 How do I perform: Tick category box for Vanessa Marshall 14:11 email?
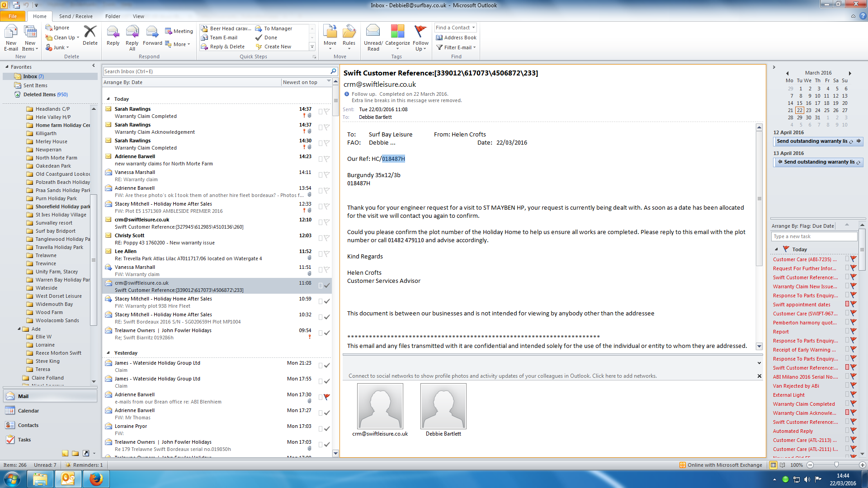(320, 174)
